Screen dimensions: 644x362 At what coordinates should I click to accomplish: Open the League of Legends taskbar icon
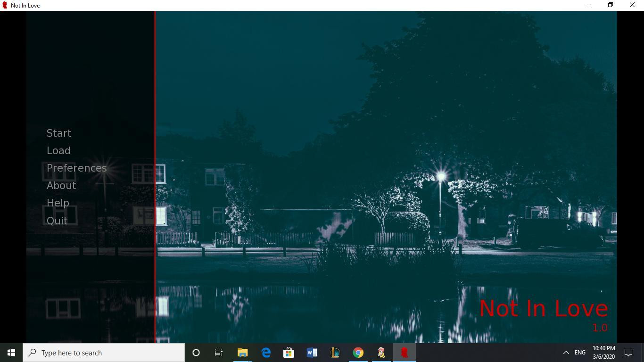(335, 353)
